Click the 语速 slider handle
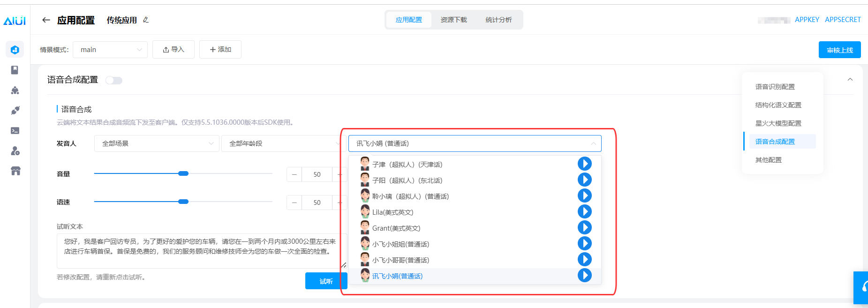The height and width of the screenshot is (308, 868). coord(183,202)
